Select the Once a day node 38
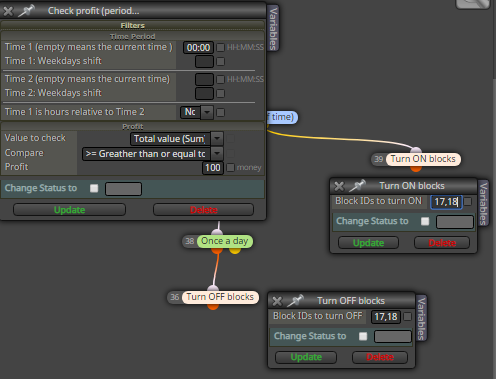 [x=225, y=241]
